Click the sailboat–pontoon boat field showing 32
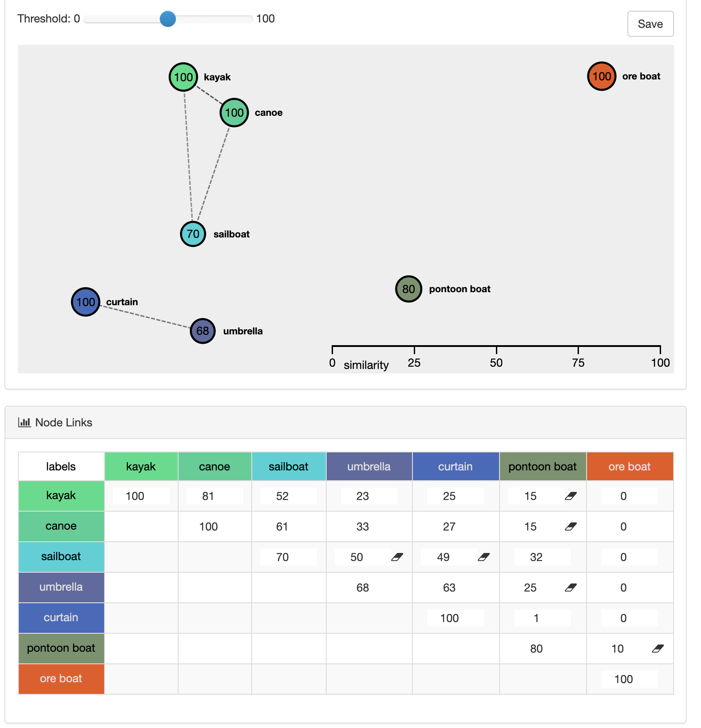This screenshot has height=728, width=701. tap(543, 557)
